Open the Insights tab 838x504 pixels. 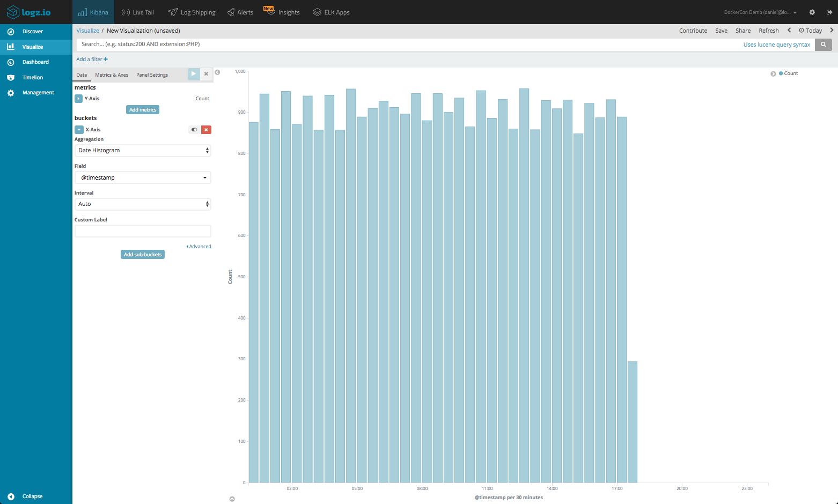(x=282, y=12)
